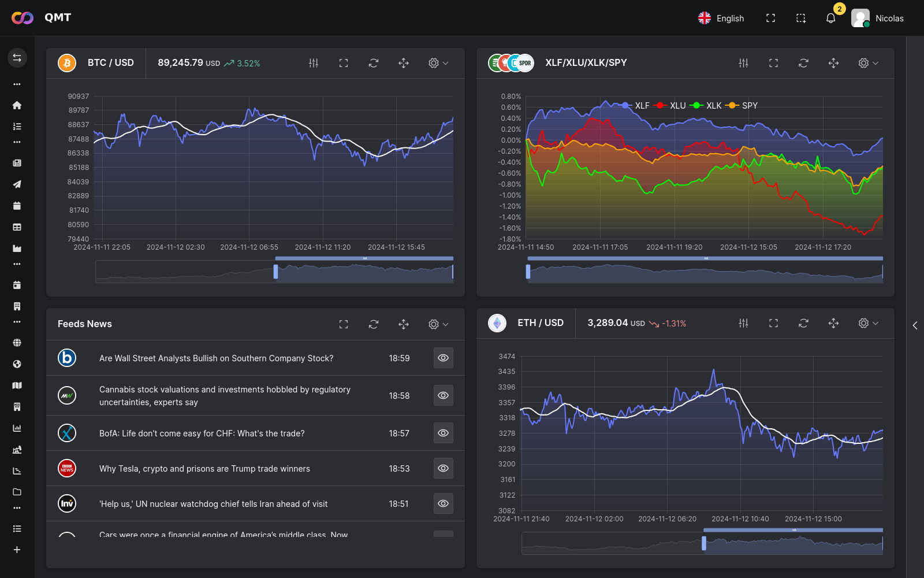Click the factory industry icon in sidebar

click(x=17, y=249)
